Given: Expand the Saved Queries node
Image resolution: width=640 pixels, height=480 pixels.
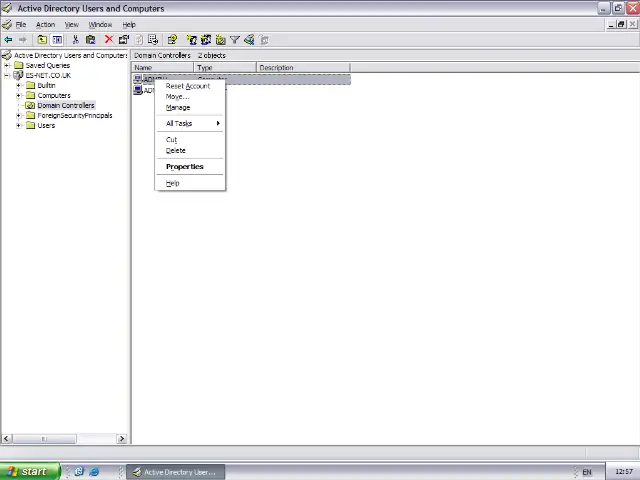Looking at the screenshot, I should (7, 65).
